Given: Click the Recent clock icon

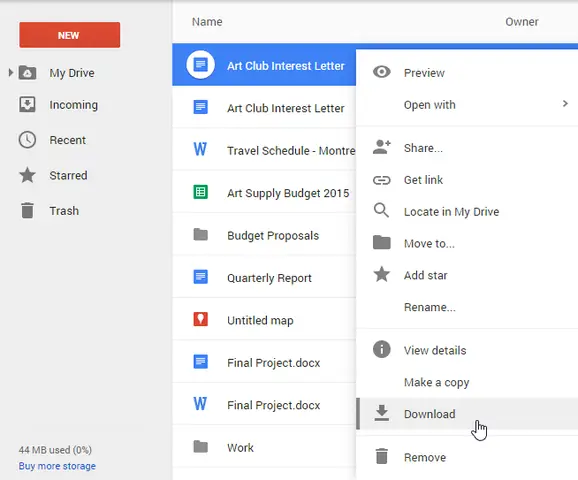Looking at the screenshot, I should coord(27,140).
